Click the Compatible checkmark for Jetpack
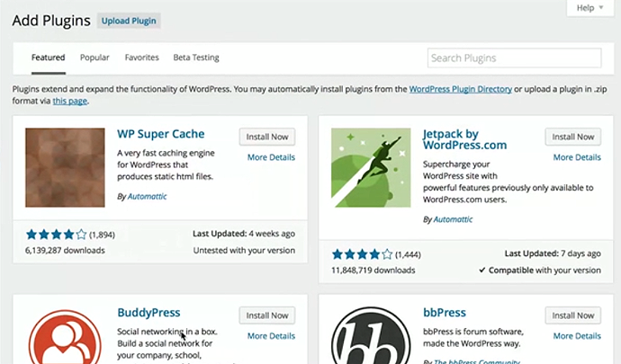 coord(482,271)
